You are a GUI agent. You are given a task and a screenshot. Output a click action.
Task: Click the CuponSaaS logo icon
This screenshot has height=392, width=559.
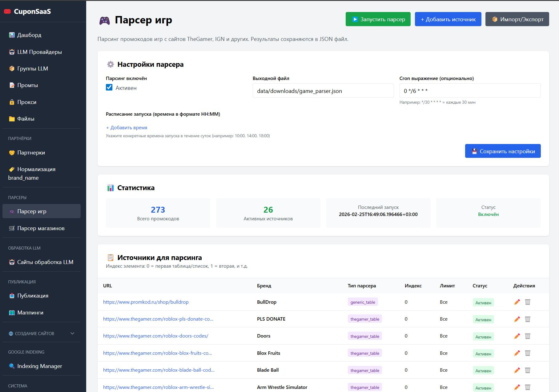point(7,11)
